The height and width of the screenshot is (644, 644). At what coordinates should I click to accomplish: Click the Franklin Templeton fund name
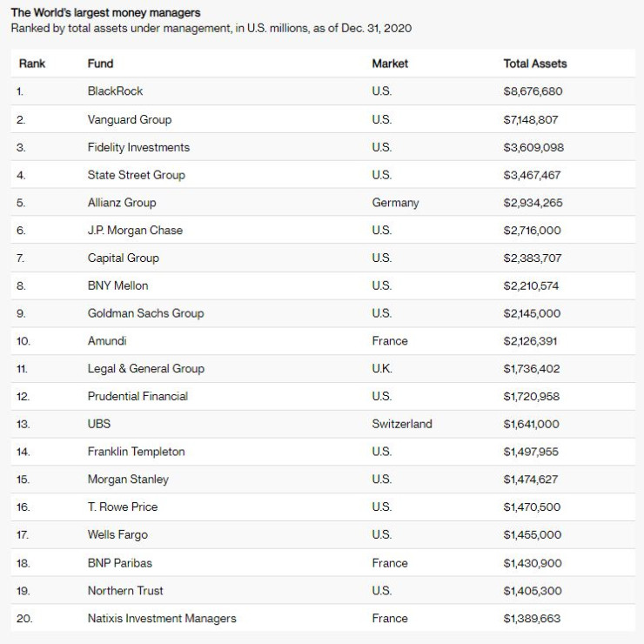pos(136,452)
